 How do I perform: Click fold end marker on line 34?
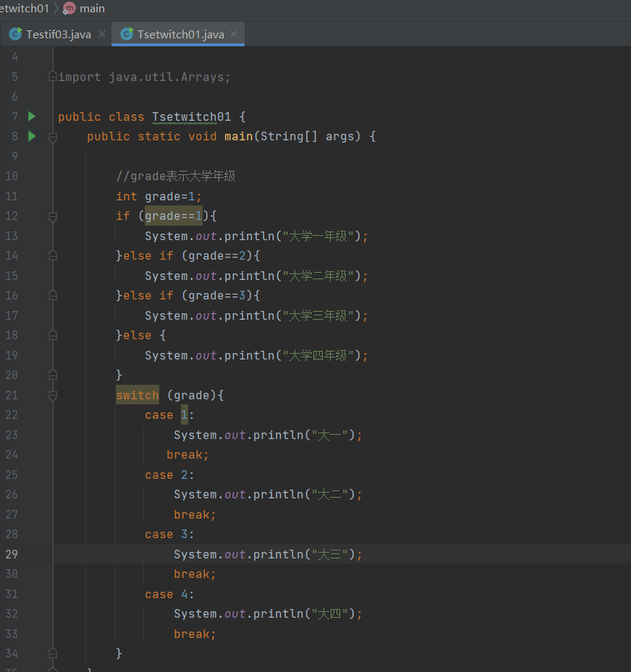53,654
